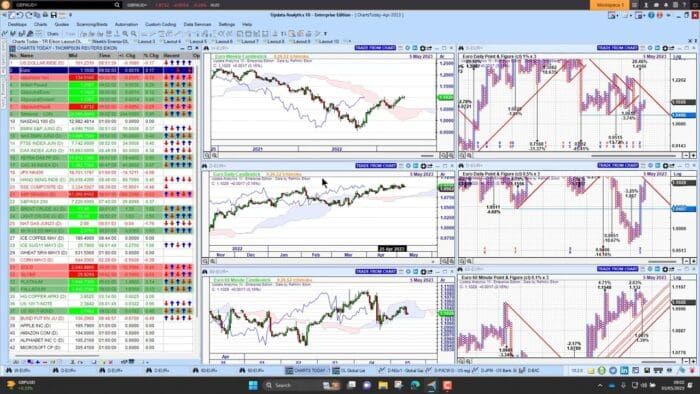Click Trade From Chart on the weekly candlestick chart
Viewport: 700px width, 394px height.
[x=375, y=48]
